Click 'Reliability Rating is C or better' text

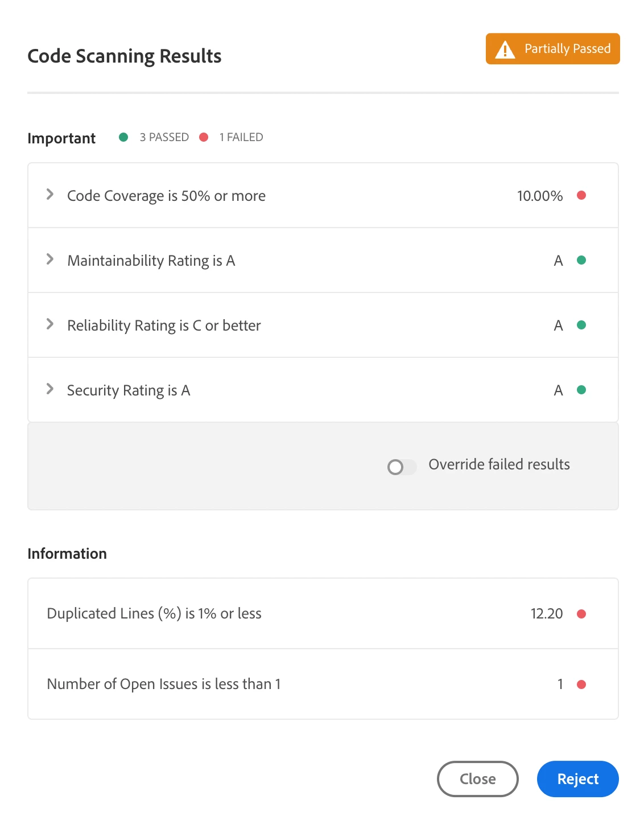pos(164,325)
